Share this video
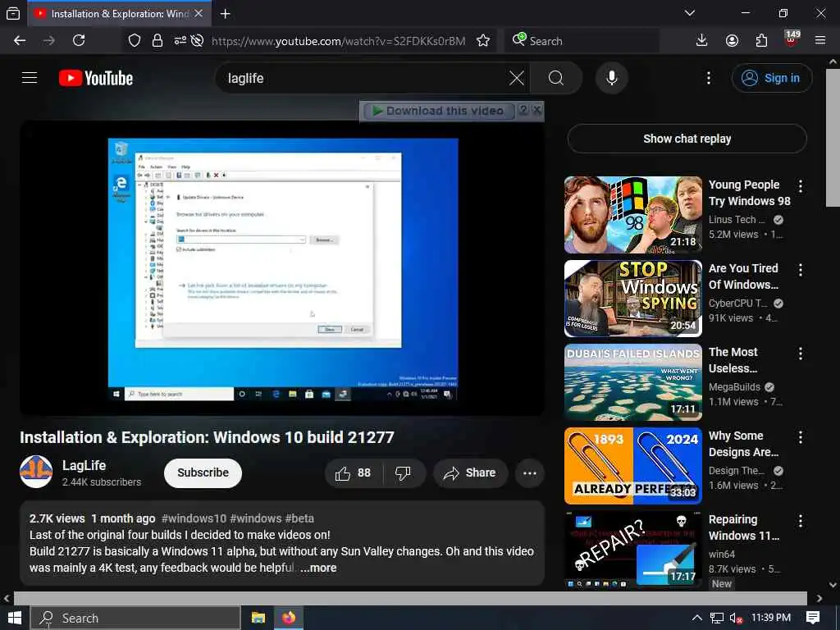This screenshot has width=840, height=630. 470,473
